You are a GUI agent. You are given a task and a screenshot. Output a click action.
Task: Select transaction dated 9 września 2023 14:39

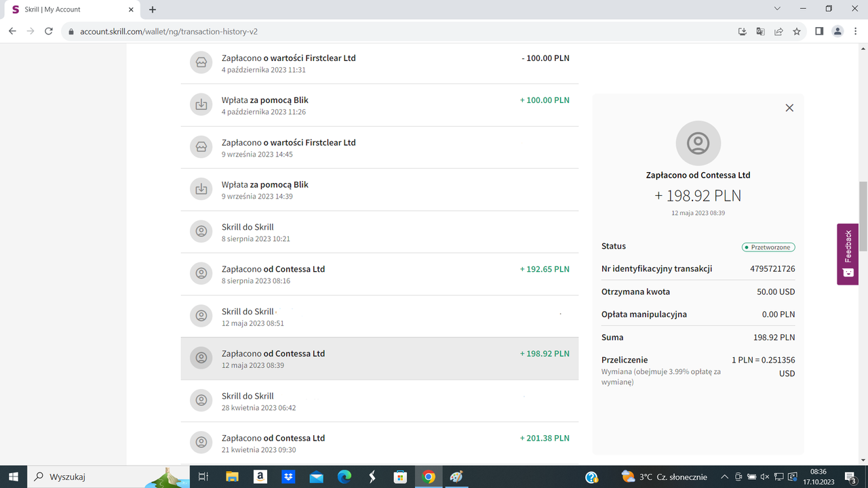click(x=380, y=190)
